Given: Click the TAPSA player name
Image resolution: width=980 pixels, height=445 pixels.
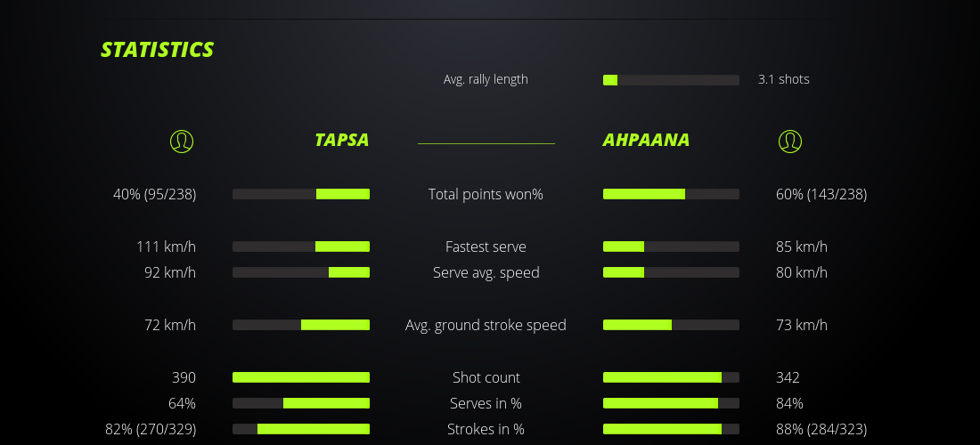Looking at the screenshot, I should (341, 140).
